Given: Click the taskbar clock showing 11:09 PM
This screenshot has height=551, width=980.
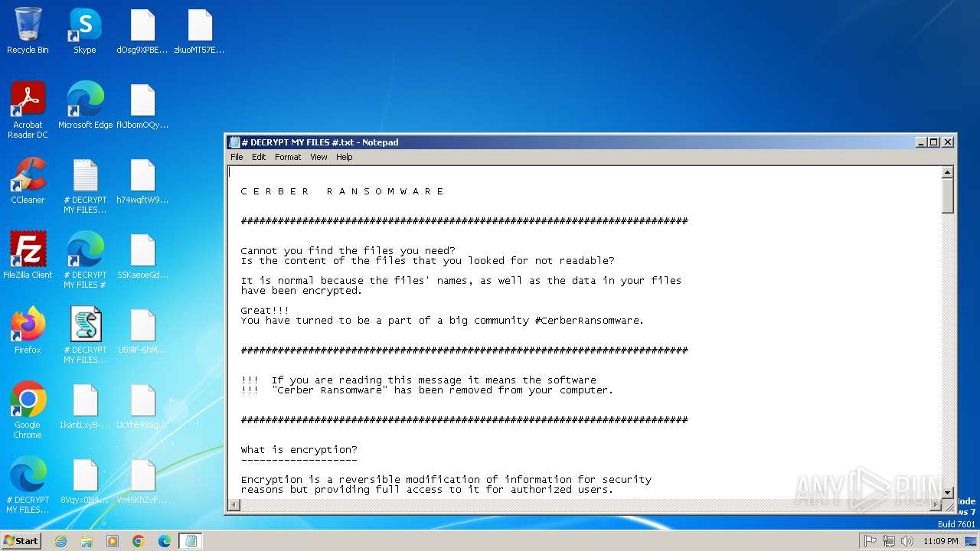Looking at the screenshot, I should (940, 541).
